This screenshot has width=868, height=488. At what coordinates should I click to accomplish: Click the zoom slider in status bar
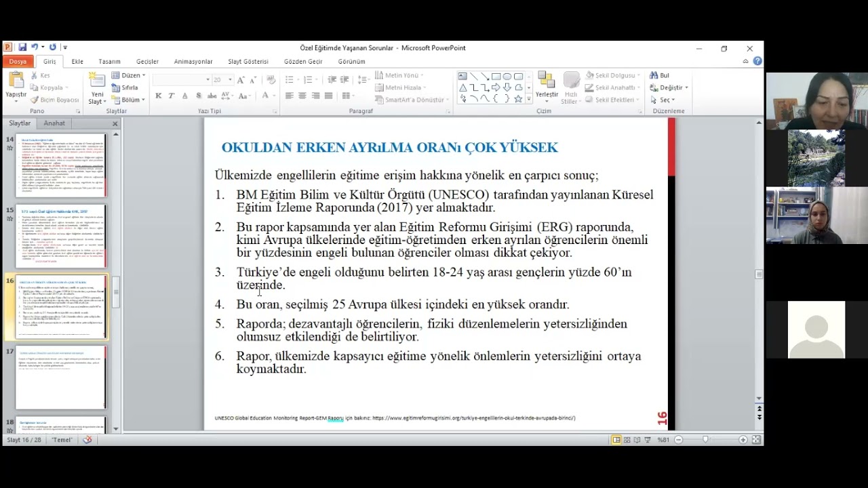click(705, 440)
